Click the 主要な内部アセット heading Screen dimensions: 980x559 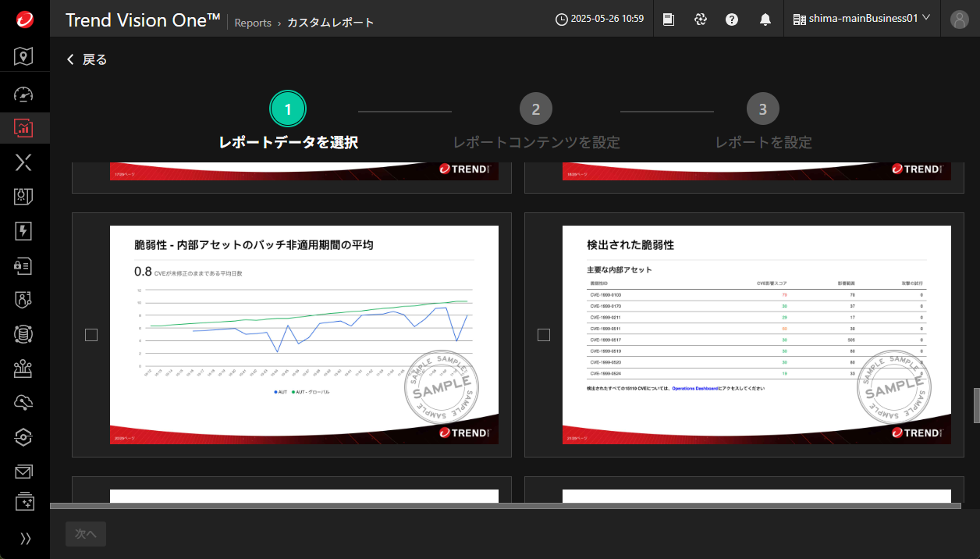pyautogui.click(x=620, y=270)
